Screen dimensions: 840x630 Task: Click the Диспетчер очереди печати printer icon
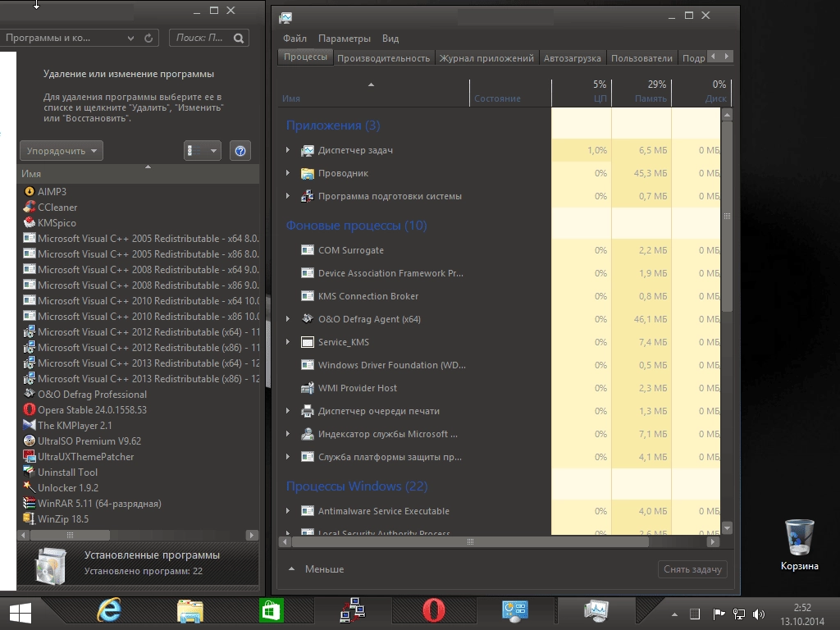(308, 411)
